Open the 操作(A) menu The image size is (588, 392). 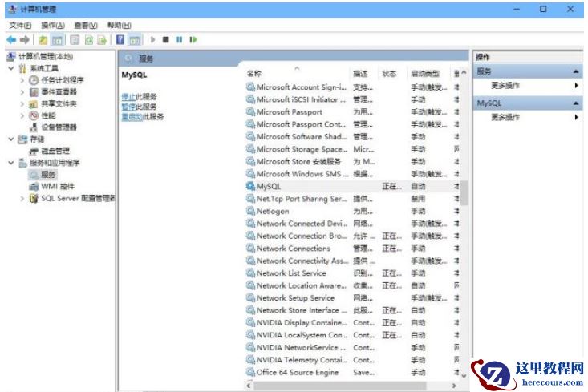[x=53, y=25]
